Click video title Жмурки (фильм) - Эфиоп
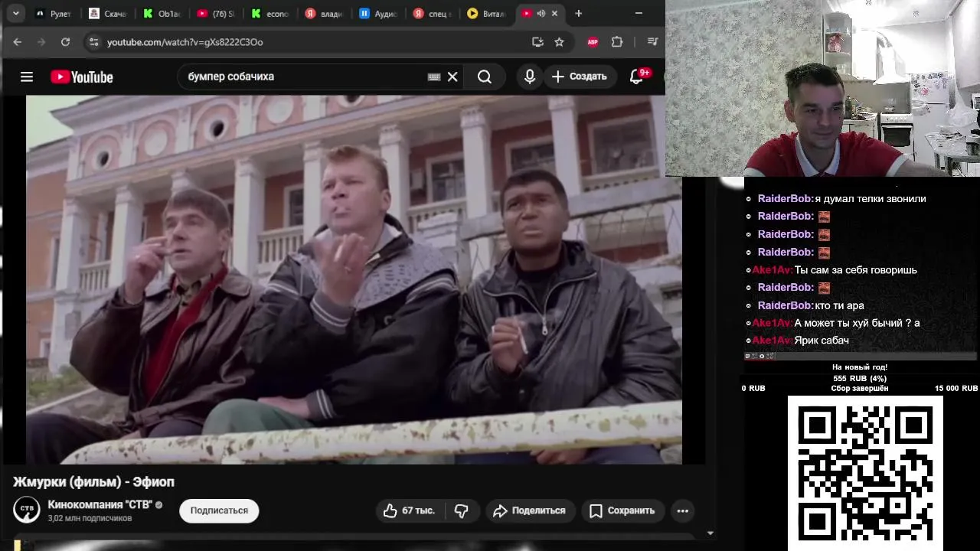The image size is (980, 551). click(93, 482)
